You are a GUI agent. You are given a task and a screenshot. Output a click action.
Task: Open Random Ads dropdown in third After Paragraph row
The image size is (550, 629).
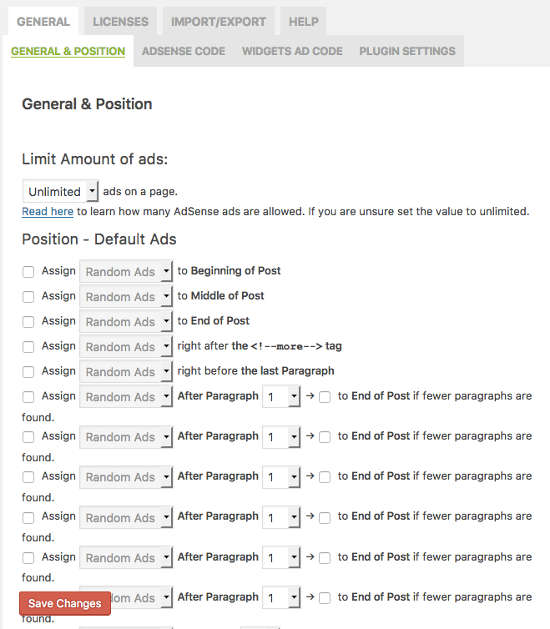point(126,477)
